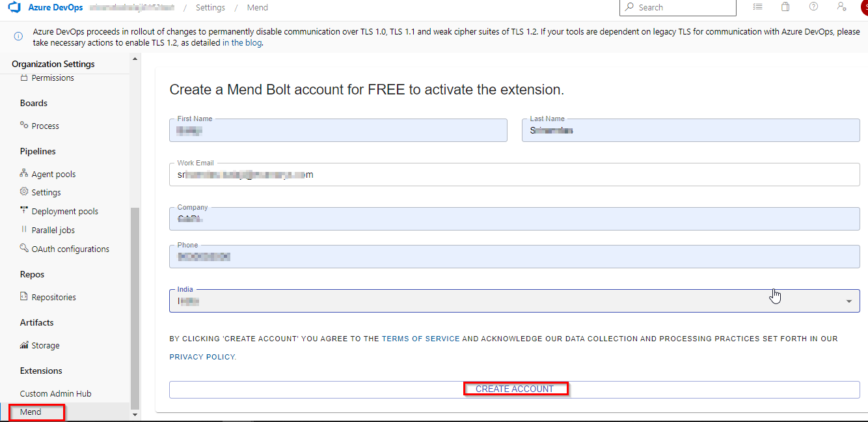
Task: Go to Repositories
Action: click(54, 297)
